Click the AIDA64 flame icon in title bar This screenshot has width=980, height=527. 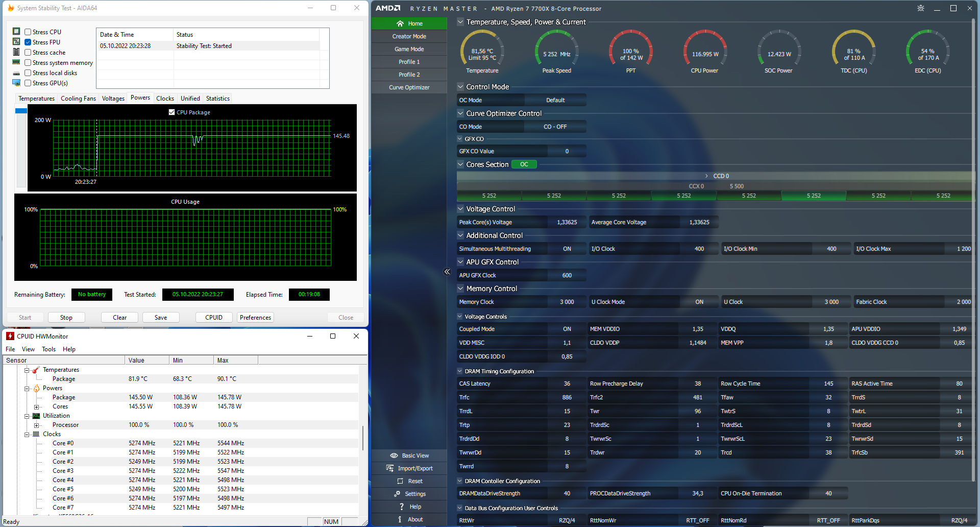(11, 8)
